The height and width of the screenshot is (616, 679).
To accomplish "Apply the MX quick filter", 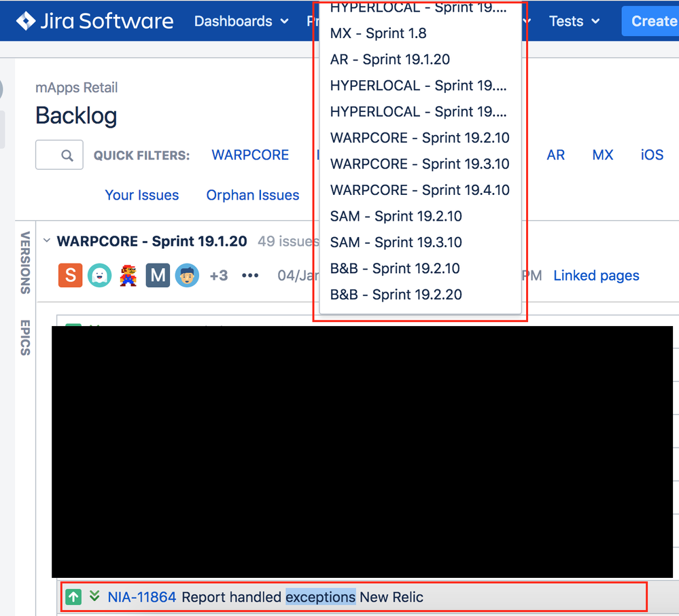I will 602,155.
